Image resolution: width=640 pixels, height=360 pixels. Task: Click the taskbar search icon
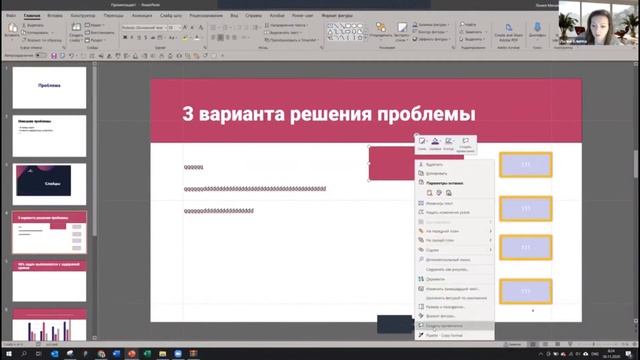pyautogui.click(x=24, y=354)
